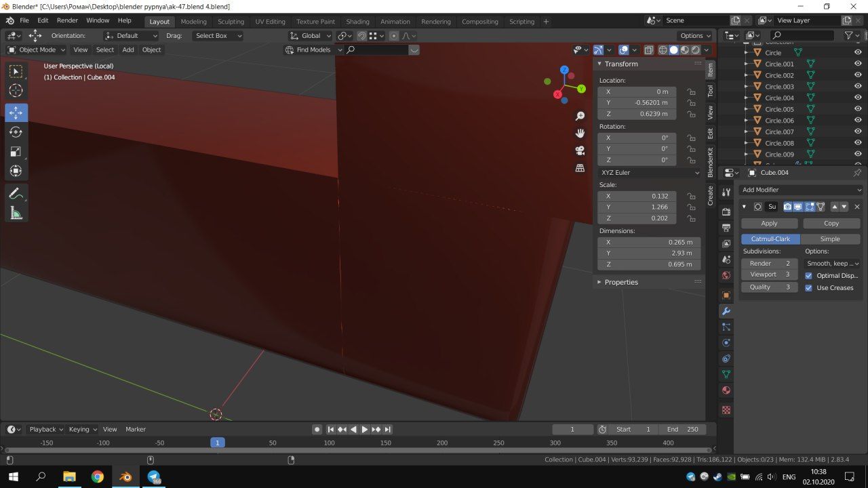Open the Tool properties tab icon

(726, 192)
